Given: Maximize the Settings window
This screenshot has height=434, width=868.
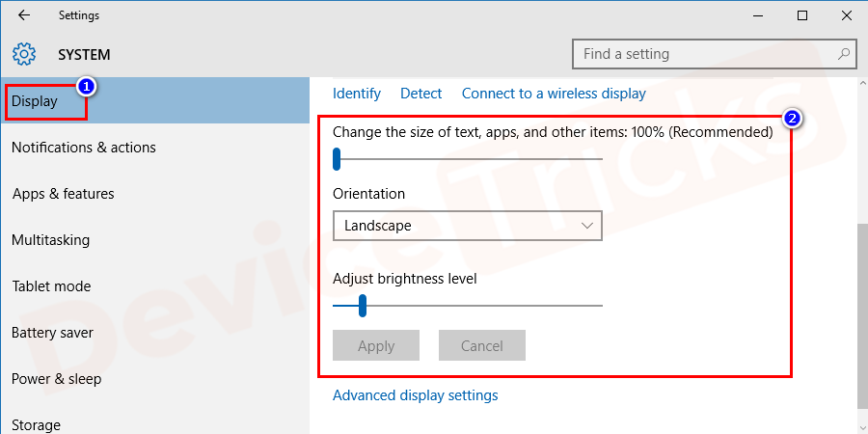Looking at the screenshot, I should pos(802,15).
